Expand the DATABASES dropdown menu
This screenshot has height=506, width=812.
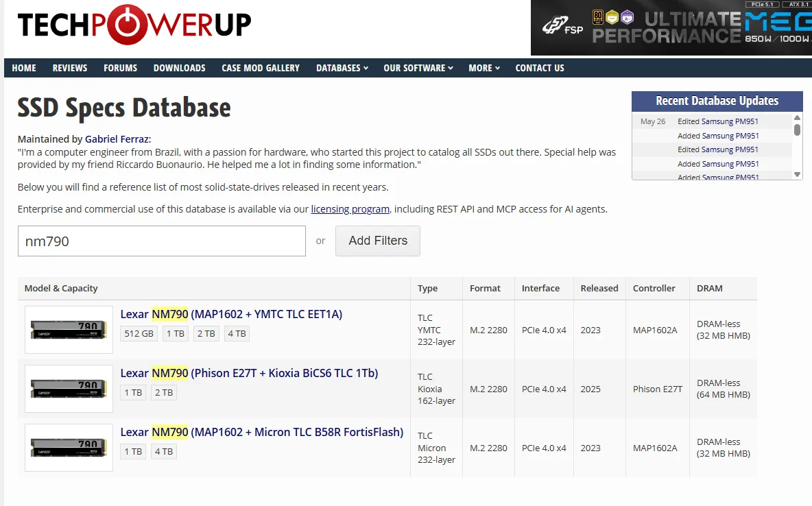342,68
